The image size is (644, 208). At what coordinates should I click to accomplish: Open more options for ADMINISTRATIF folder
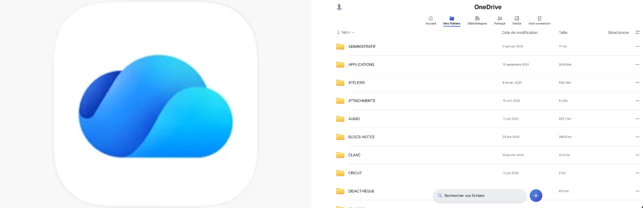click(637, 46)
